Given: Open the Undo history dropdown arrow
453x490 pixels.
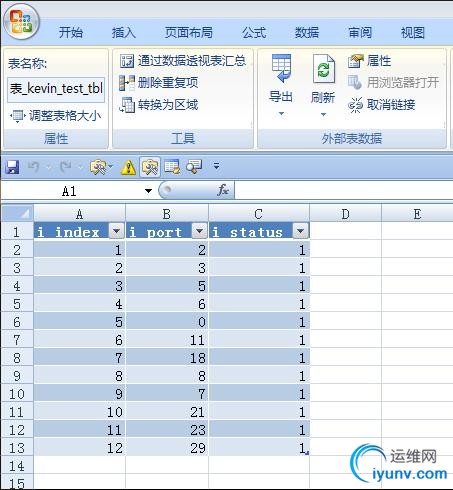Looking at the screenshot, I should point(49,167).
